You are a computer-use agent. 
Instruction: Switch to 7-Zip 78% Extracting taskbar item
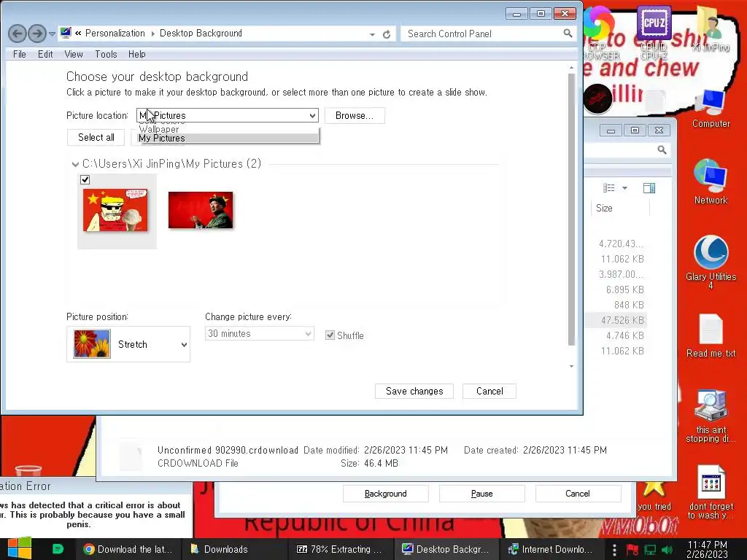click(340, 550)
